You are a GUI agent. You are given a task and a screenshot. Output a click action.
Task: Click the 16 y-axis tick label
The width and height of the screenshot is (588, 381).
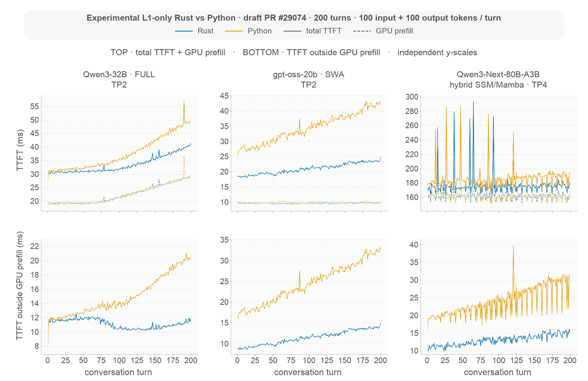click(35, 289)
